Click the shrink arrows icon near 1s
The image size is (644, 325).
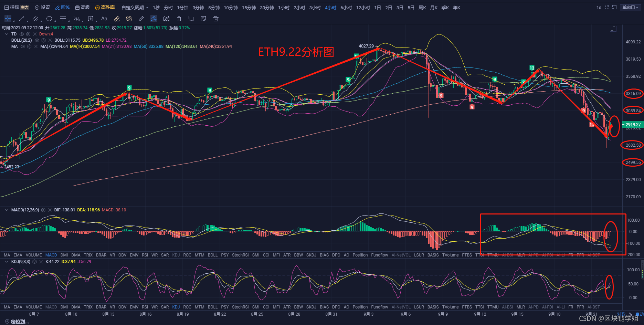(x=607, y=7)
